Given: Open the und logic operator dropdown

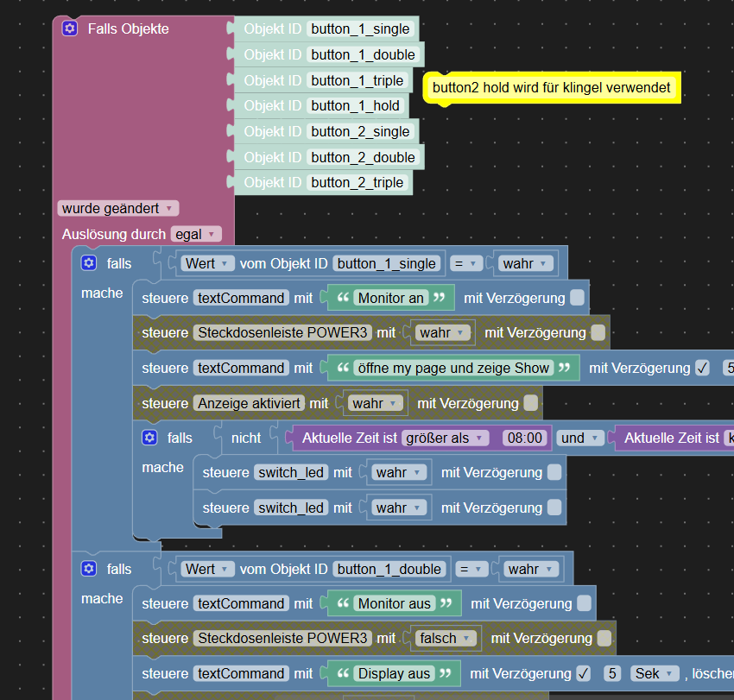Looking at the screenshot, I should click(x=579, y=438).
